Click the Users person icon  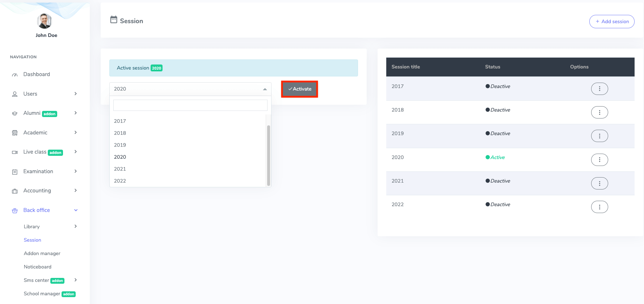coord(15,94)
